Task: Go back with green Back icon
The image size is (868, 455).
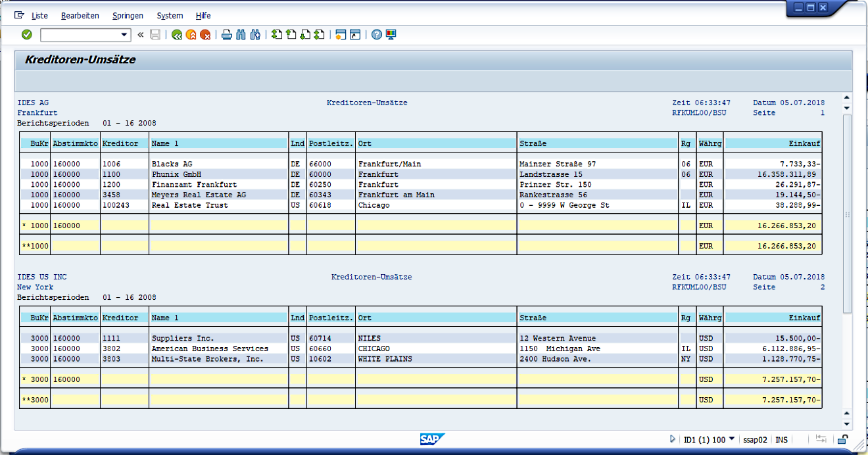Action: tap(177, 35)
